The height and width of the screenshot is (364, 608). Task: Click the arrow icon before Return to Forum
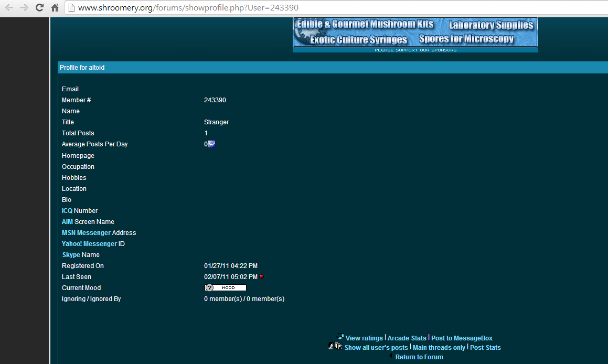click(x=391, y=356)
